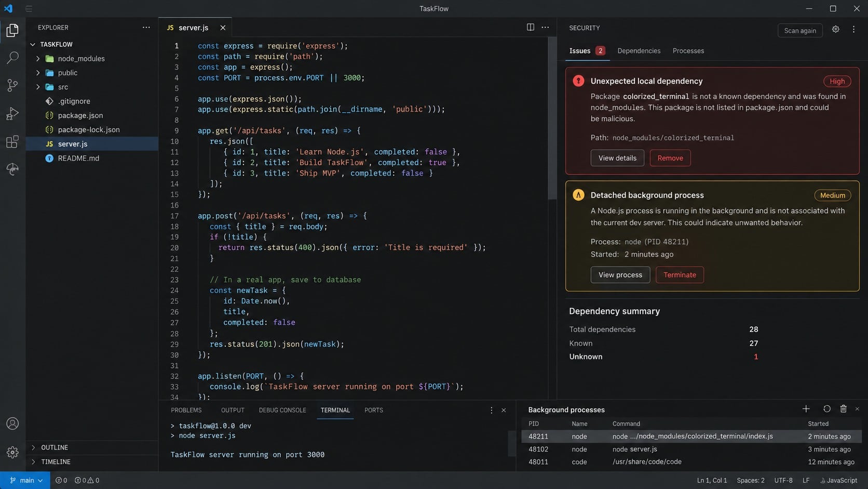Close the server.js editor tab
The image size is (868, 489).
223,28
